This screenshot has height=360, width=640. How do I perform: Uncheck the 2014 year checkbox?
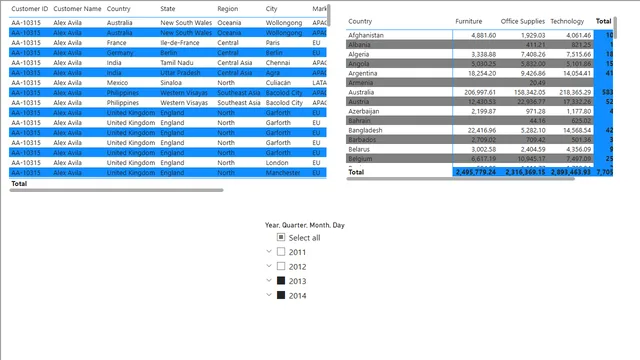[x=281, y=295]
